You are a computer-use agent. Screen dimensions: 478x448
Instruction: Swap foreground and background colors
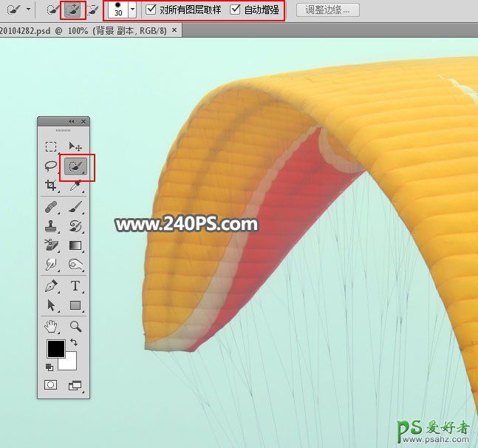(74, 342)
